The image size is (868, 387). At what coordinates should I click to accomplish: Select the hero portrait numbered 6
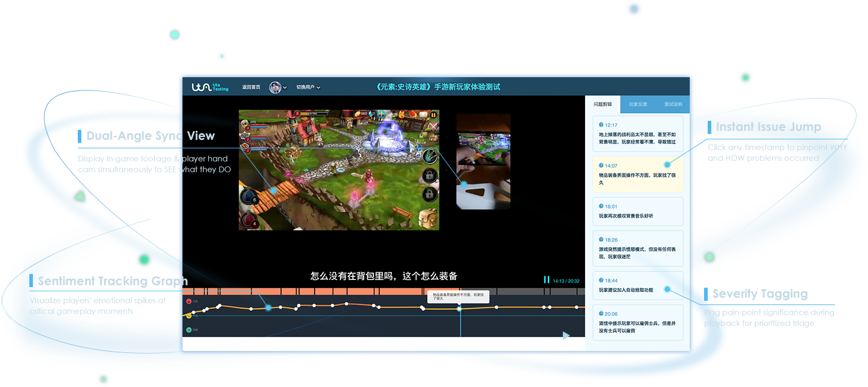249,197
